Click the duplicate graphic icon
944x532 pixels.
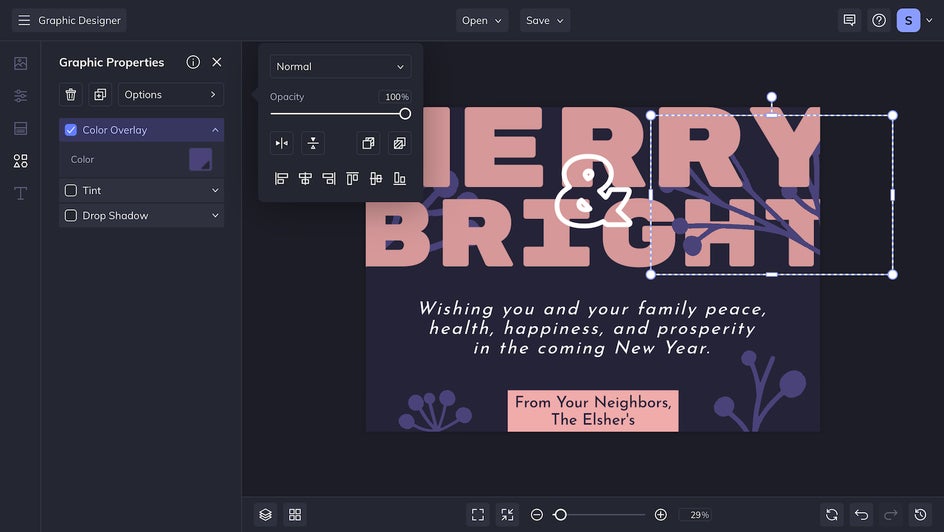(100, 94)
